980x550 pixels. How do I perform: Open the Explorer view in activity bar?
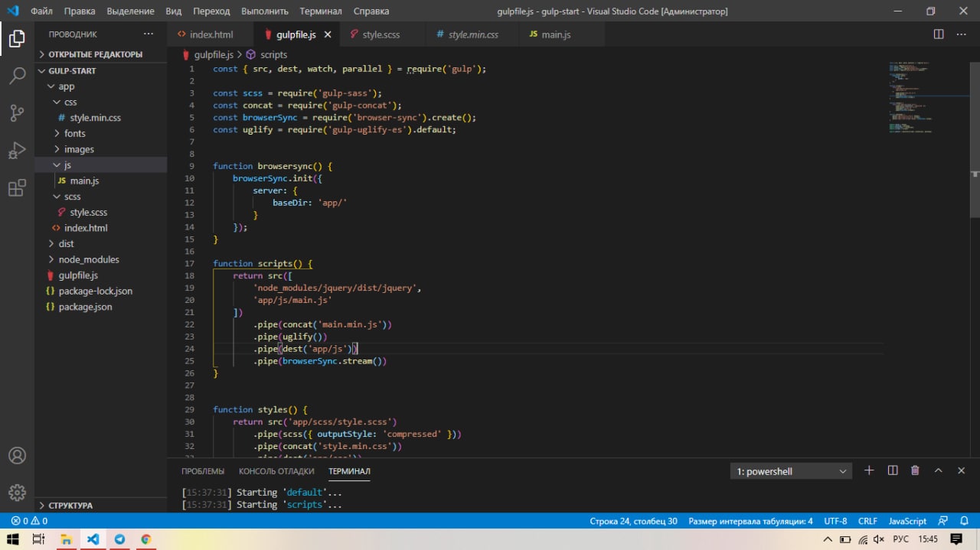pyautogui.click(x=17, y=38)
